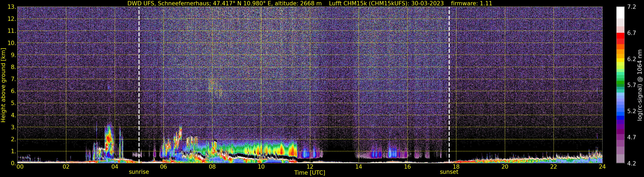Click the '24' time tick label
The image size is (644, 177).
click(602, 167)
